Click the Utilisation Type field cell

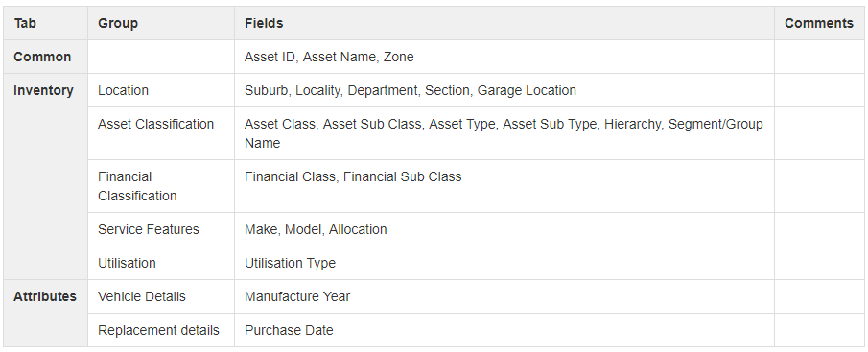pos(504,263)
